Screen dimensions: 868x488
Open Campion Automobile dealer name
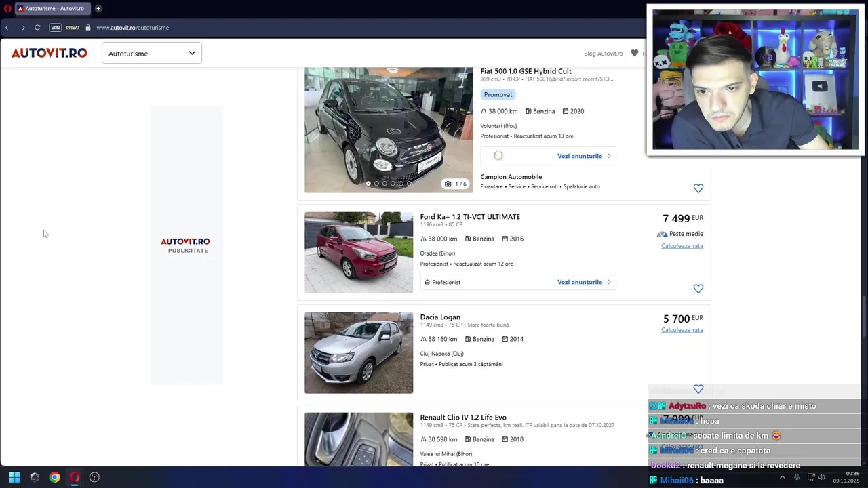(x=511, y=177)
